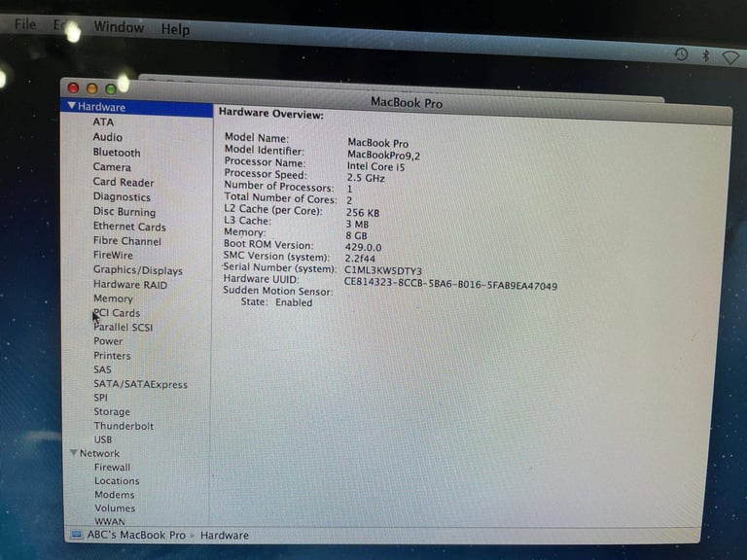
Task: Open the Bluetooth menu bar icon
Action: click(706, 55)
